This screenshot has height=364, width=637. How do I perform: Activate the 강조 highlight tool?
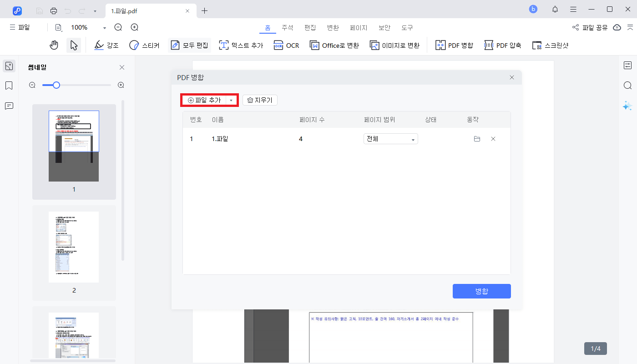(106, 45)
